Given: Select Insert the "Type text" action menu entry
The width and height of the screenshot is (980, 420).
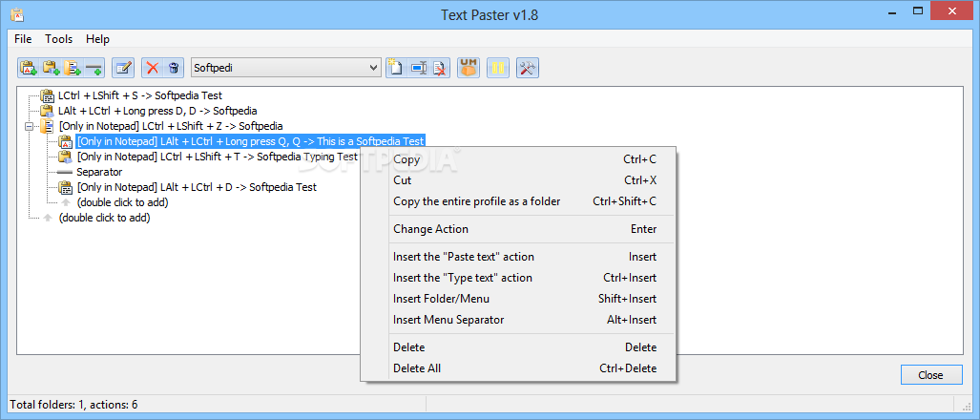Looking at the screenshot, I should tap(518, 278).
